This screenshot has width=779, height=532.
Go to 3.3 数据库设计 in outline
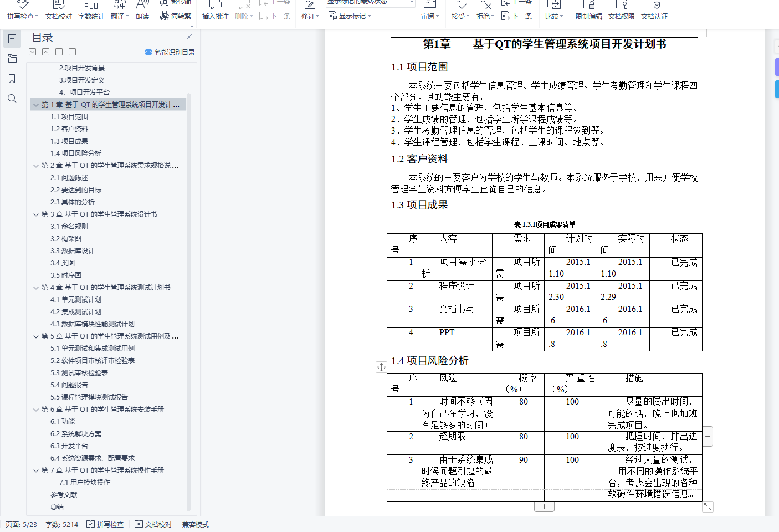(x=73, y=251)
